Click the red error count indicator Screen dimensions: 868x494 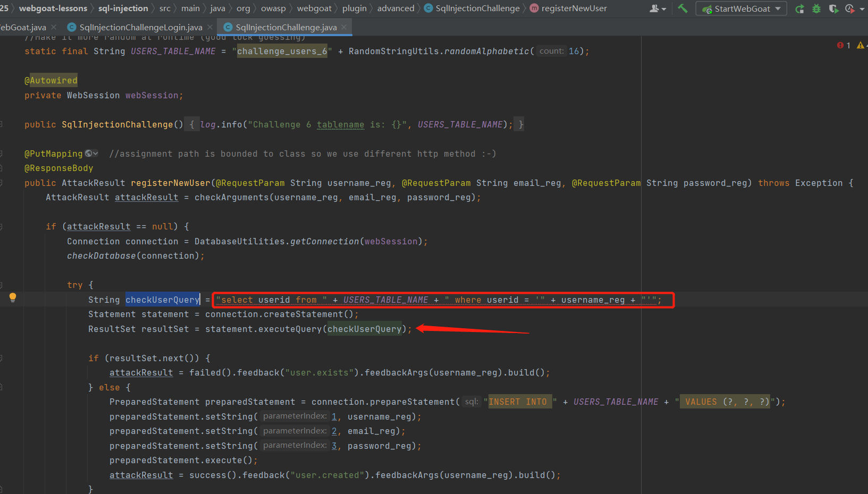coord(844,45)
